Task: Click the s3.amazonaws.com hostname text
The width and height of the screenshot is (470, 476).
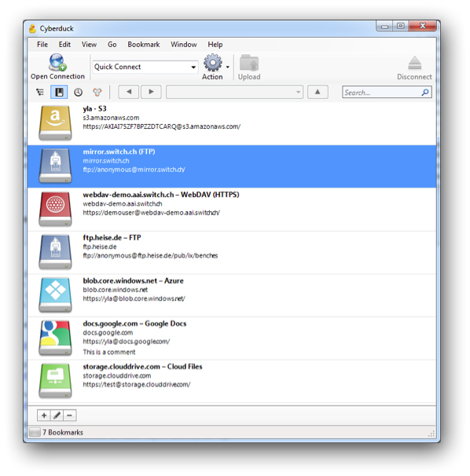Action: click(x=111, y=118)
